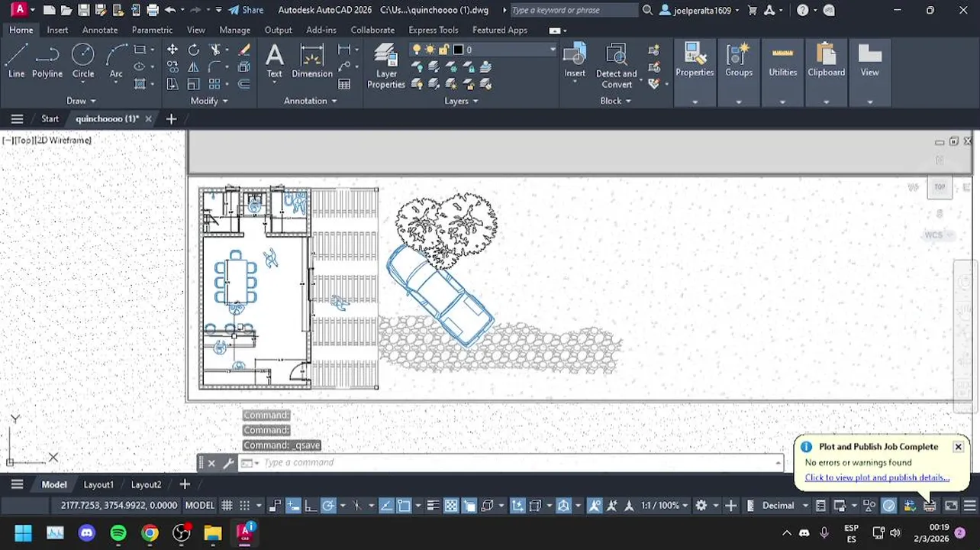Expand the Modify panel dropdown
This screenshot has height=550, width=980.
pyautogui.click(x=209, y=101)
